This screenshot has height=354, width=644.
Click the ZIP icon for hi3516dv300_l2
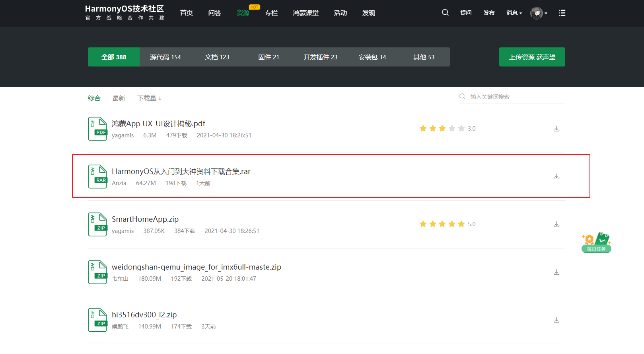[97, 320]
